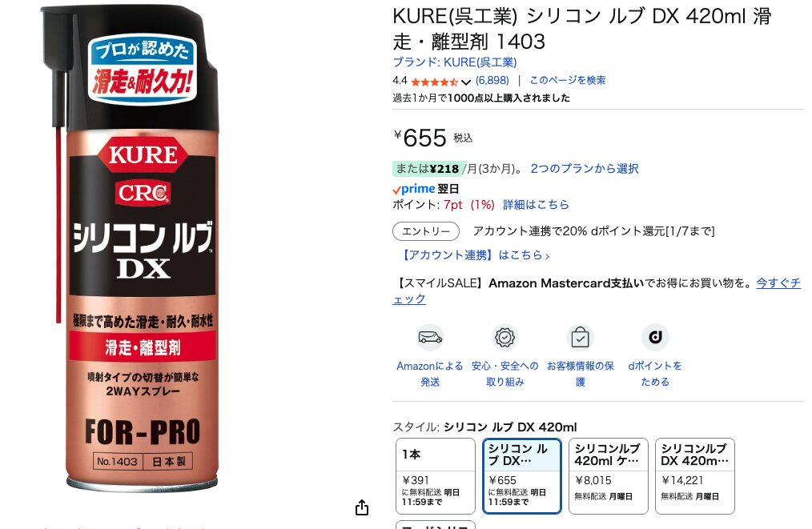Viewport: 812px width, 529px height.
Task: Select the 1本 style option at ¥391
Action: coord(436,476)
